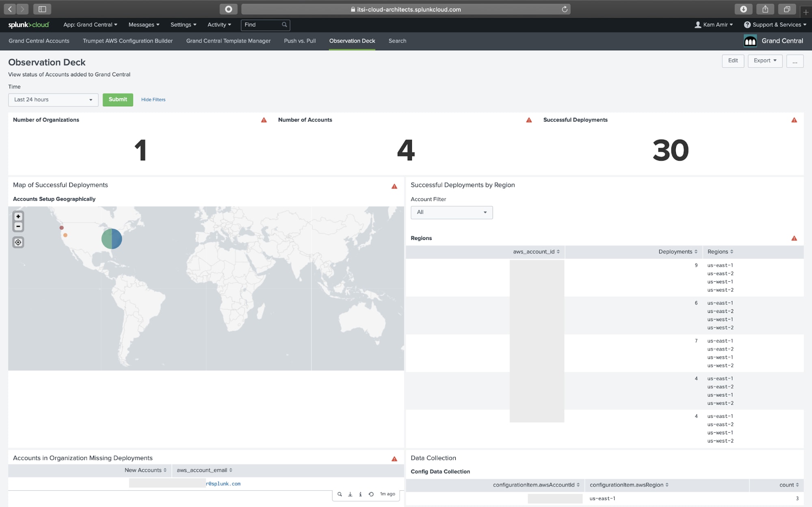The height and width of the screenshot is (507, 812).
Task: Open the Messages menu
Action: tap(144, 25)
